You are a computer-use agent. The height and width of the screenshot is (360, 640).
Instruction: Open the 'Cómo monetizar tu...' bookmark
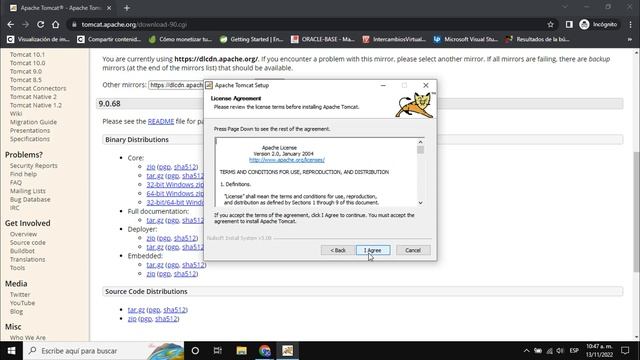(x=180, y=39)
